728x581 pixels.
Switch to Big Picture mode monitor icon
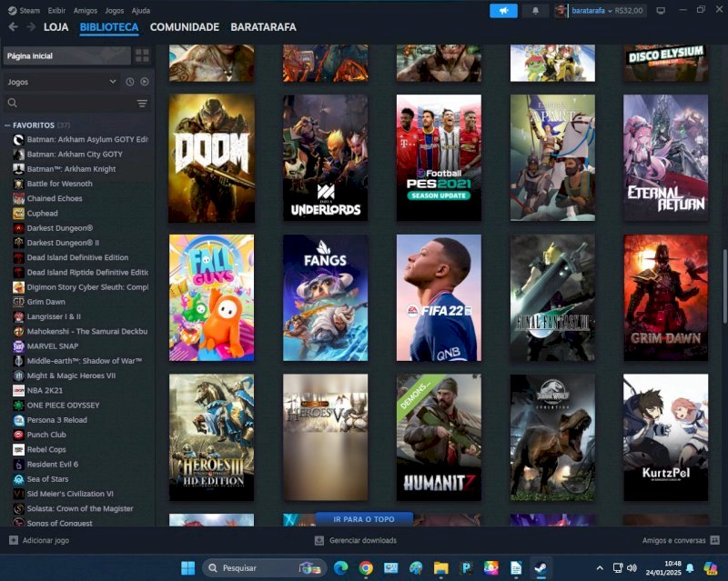[x=661, y=11]
